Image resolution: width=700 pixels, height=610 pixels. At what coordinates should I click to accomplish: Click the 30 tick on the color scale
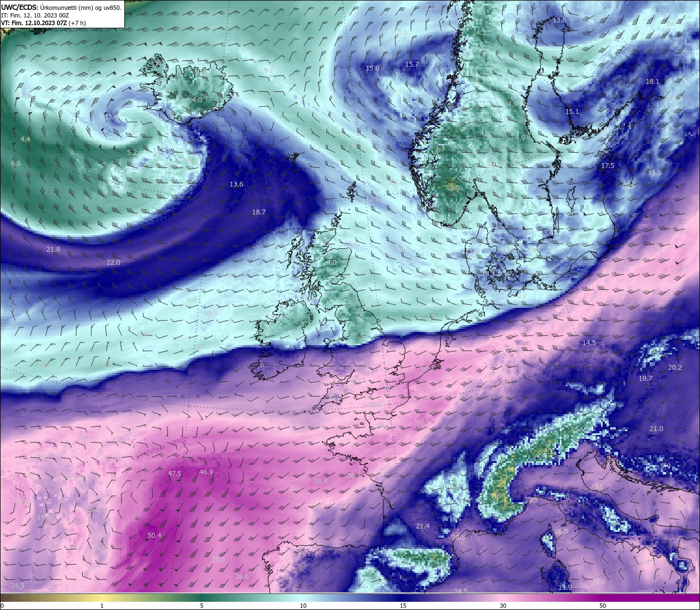tap(503, 606)
